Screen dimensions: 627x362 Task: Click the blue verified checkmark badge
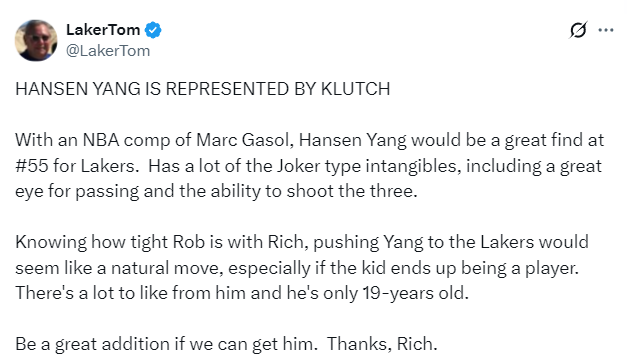coord(153,30)
